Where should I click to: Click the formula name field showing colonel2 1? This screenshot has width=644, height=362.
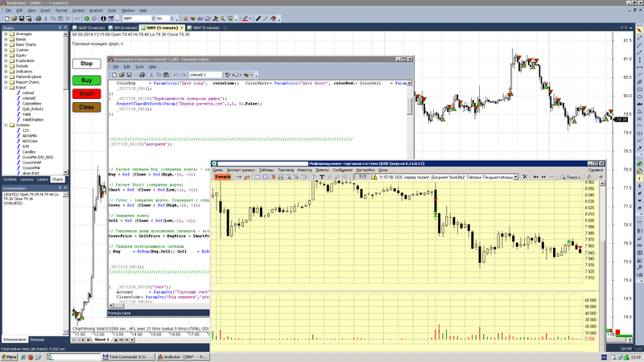pyautogui.click(x=205, y=75)
